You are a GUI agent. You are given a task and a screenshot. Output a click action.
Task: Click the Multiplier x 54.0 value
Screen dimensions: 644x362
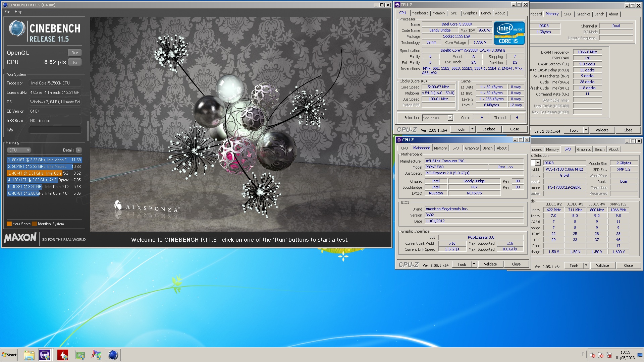tap(438, 93)
